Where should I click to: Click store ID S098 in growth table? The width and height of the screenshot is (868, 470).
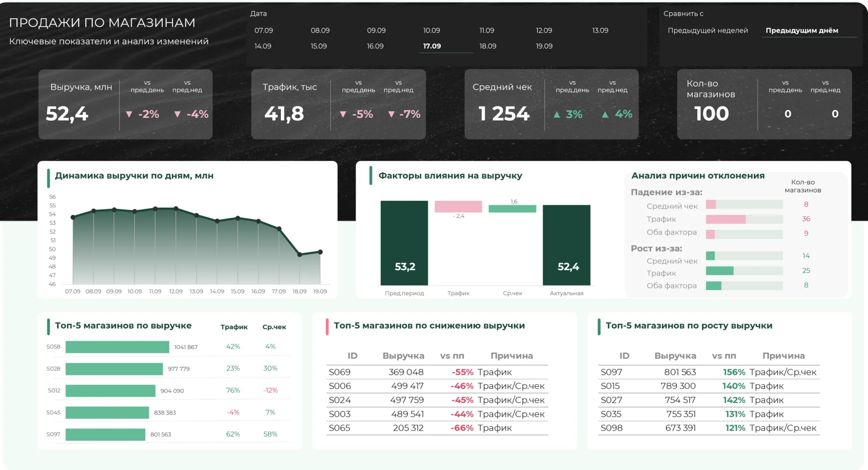point(611,428)
